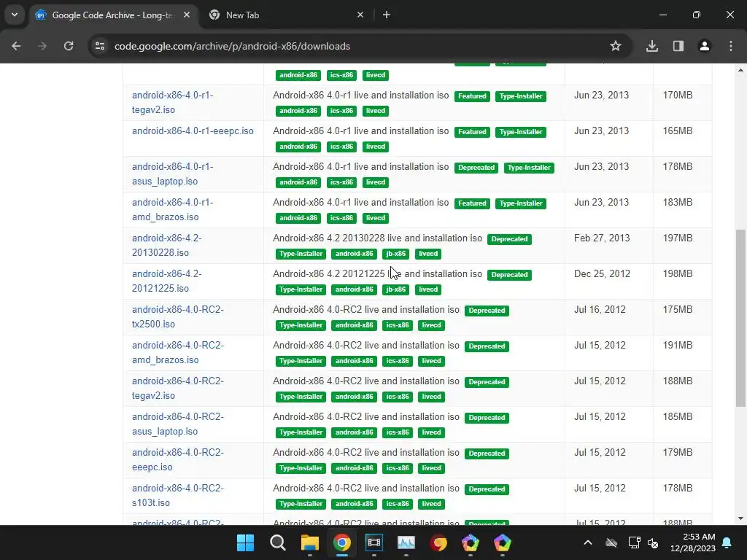This screenshot has width=747, height=560.
Task: Download android-x86-4.0-r1-asus_laptop.iso
Action: [x=172, y=174]
